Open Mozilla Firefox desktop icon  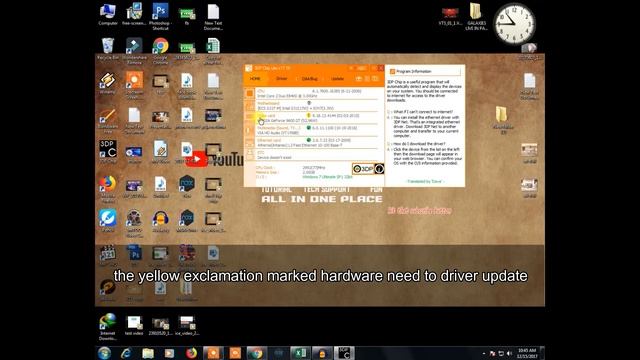click(108, 189)
